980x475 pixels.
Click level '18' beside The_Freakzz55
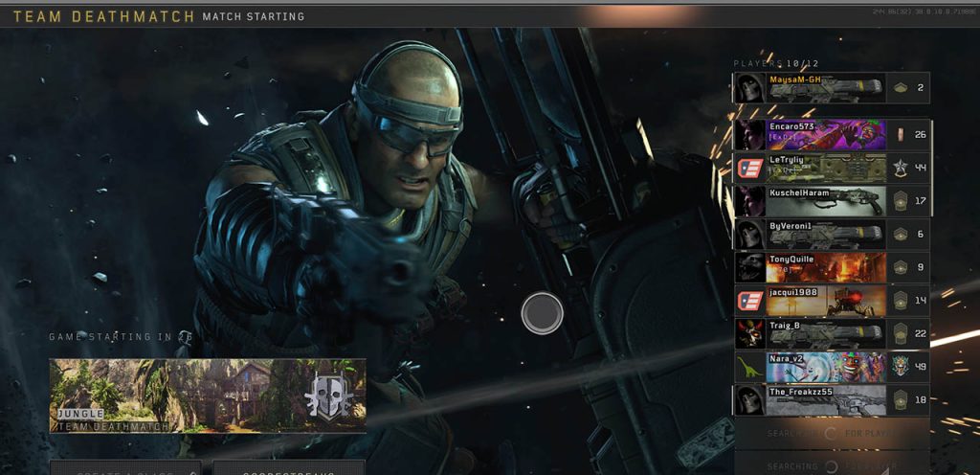coord(920,400)
